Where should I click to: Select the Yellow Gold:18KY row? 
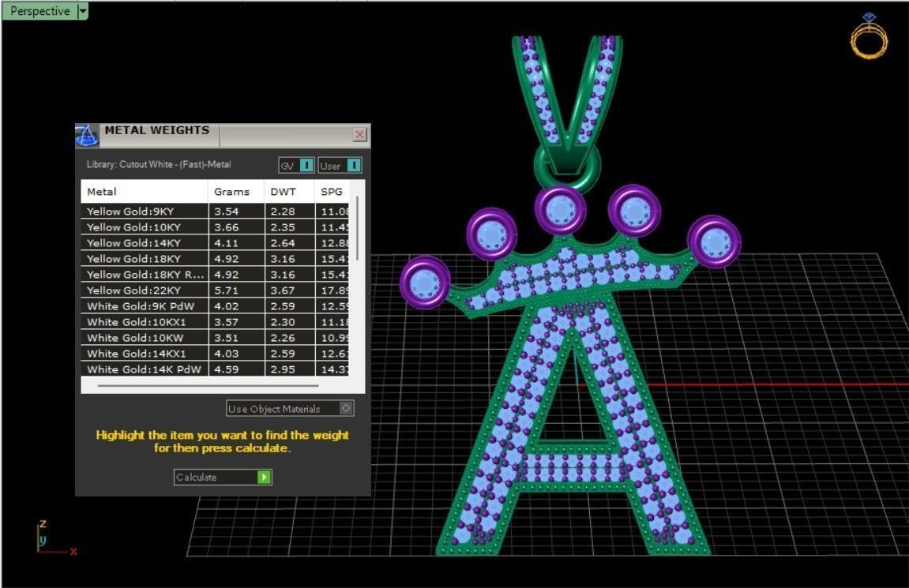click(215, 258)
